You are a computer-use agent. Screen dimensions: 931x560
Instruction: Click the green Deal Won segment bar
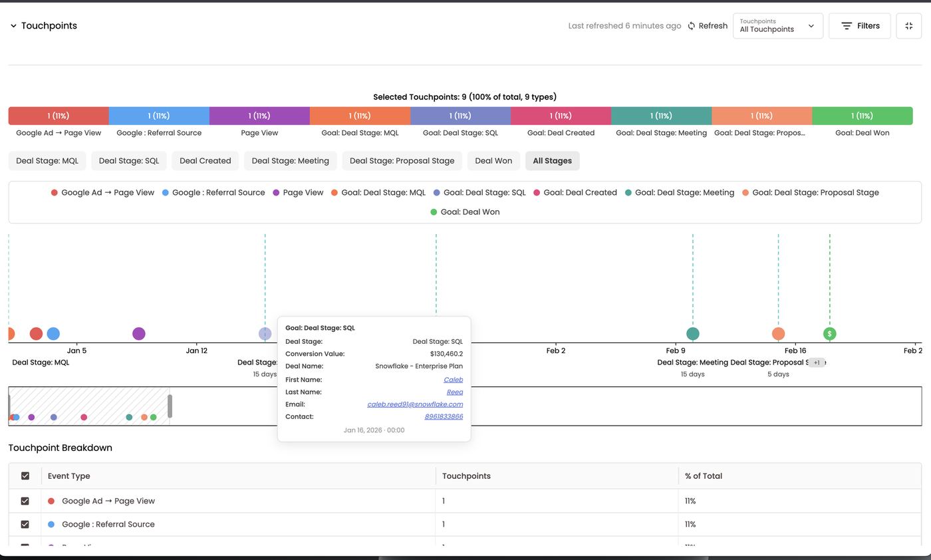pyautogui.click(x=863, y=116)
